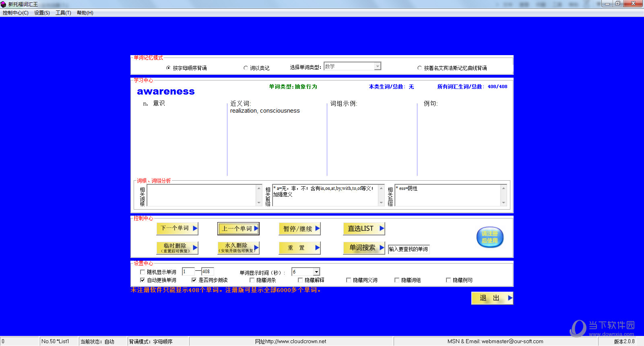644x346 pixels.
Task: Click the 直选LIST button
Action: (364, 229)
